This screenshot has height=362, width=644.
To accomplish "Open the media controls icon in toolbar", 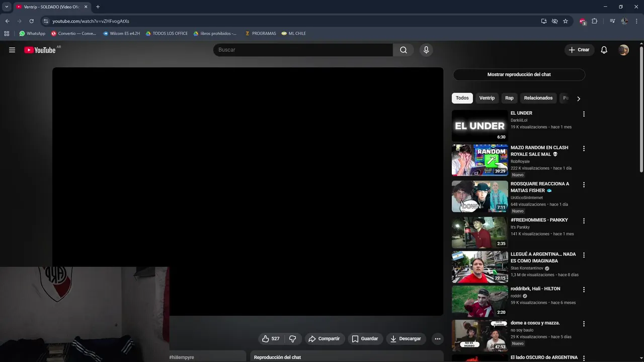I will [612, 21].
